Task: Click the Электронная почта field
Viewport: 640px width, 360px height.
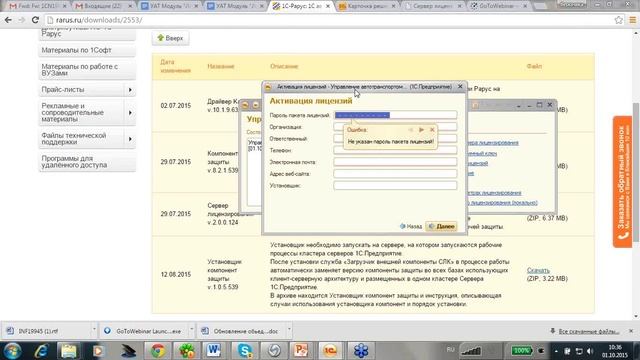Action: pyautogui.click(x=395, y=162)
